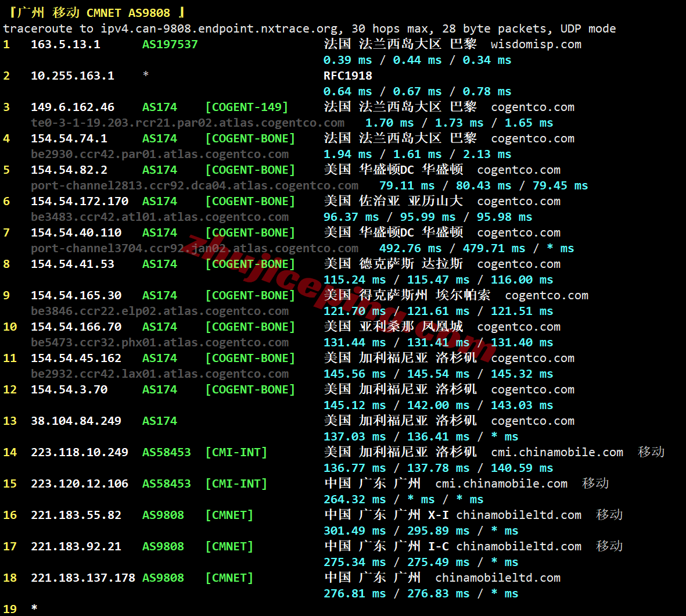
Task: Click the asterisk at hop 19
Action: click(x=34, y=608)
